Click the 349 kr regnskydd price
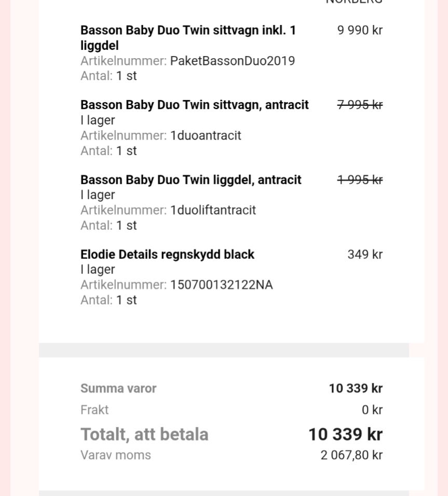448x496 pixels. (364, 254)
